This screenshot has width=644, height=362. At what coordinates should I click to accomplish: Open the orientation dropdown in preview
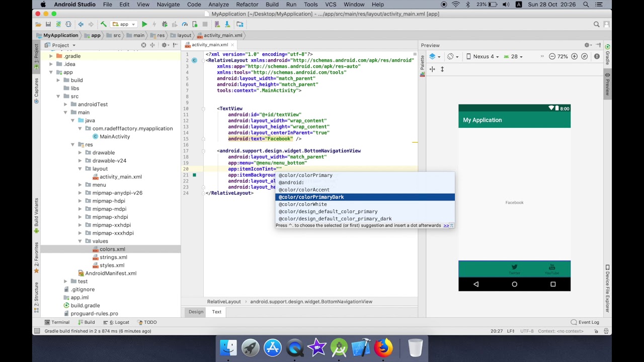[x=452, y=56]
